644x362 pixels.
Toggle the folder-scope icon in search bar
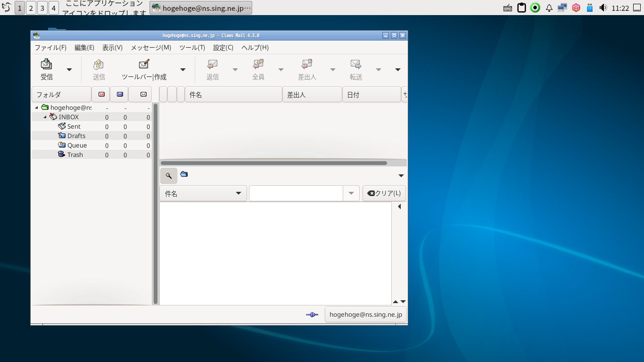184,175
